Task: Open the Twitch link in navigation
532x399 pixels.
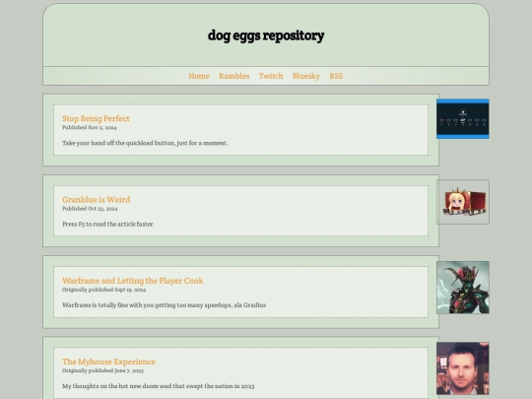Action: click(271, 76)
